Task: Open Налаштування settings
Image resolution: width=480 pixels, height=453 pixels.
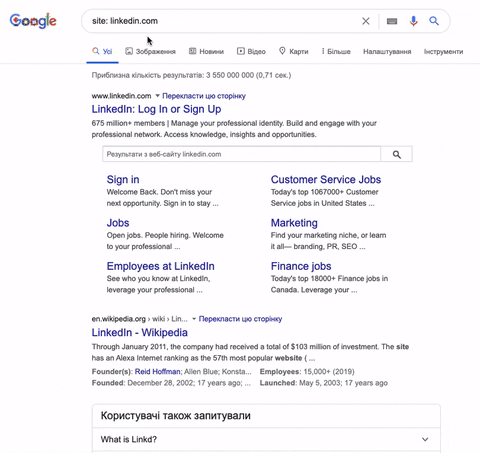Action: point(387,52)
